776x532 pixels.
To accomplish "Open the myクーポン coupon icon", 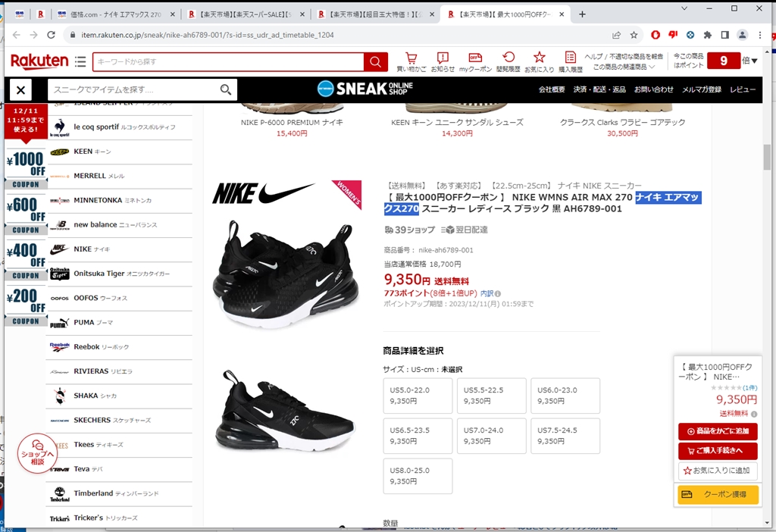I will (475, 62).
